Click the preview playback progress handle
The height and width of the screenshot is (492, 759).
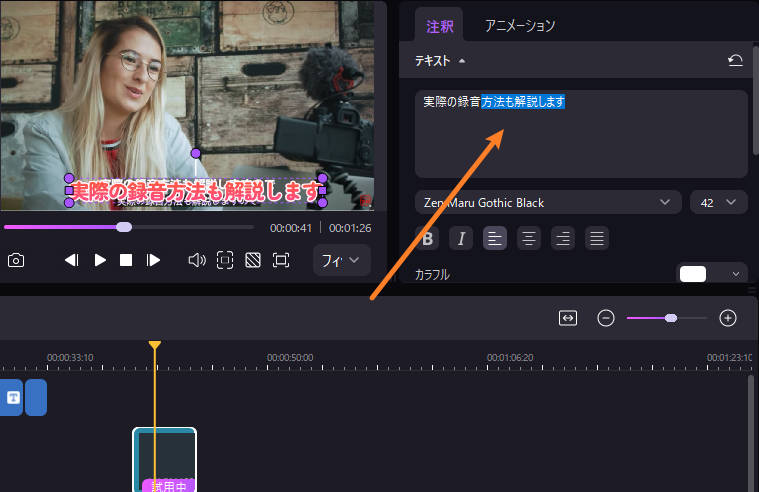(124, 227)
